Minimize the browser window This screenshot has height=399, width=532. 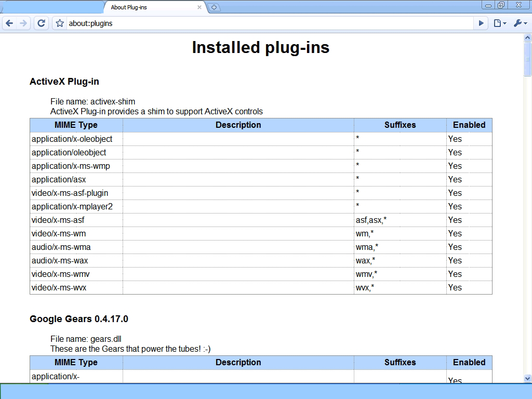[x=488, y=5]
